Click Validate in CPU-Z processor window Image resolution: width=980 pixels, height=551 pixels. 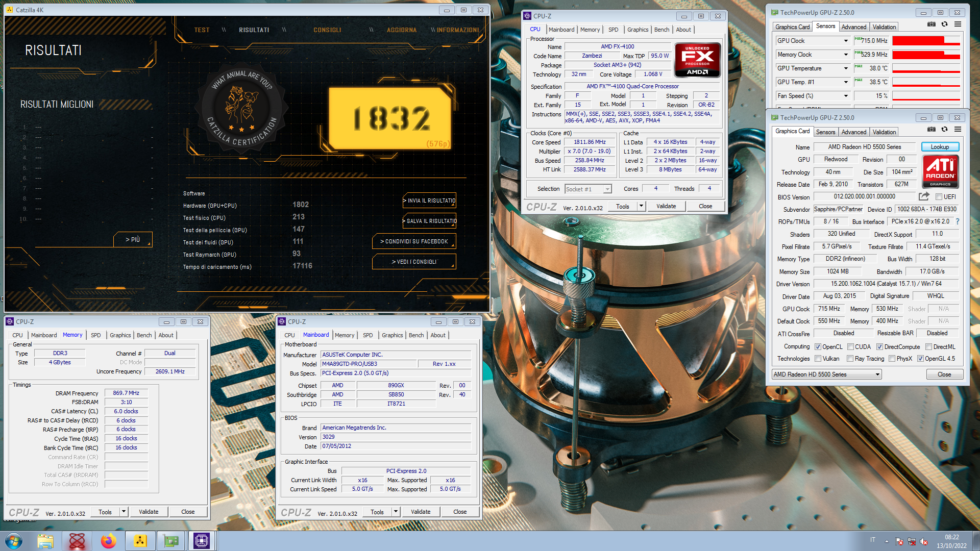[x=666, y=206]
